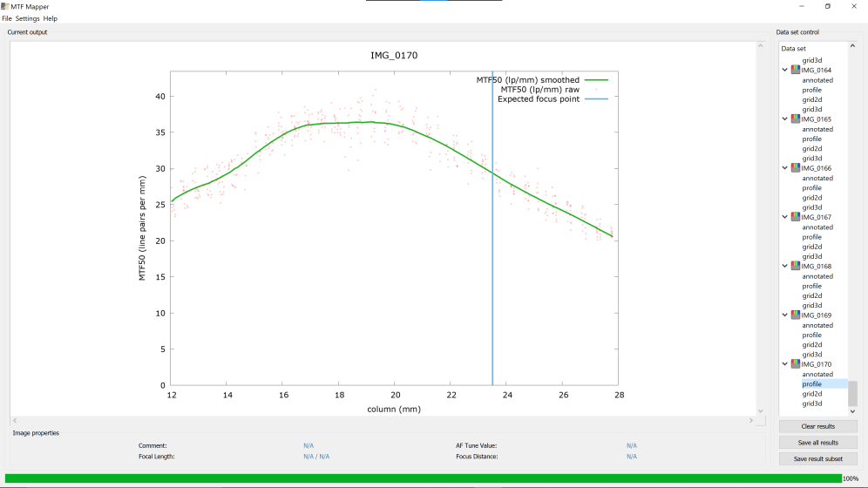The image size is (868, 488).
Task: Select grid2d under IMG_0164
Action: click(x=812, y=99)
